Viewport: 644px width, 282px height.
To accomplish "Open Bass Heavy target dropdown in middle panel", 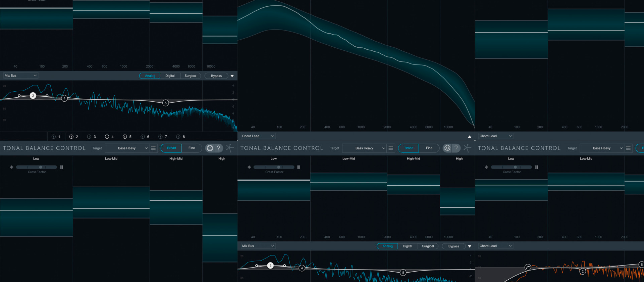I will tap(364, 148).
